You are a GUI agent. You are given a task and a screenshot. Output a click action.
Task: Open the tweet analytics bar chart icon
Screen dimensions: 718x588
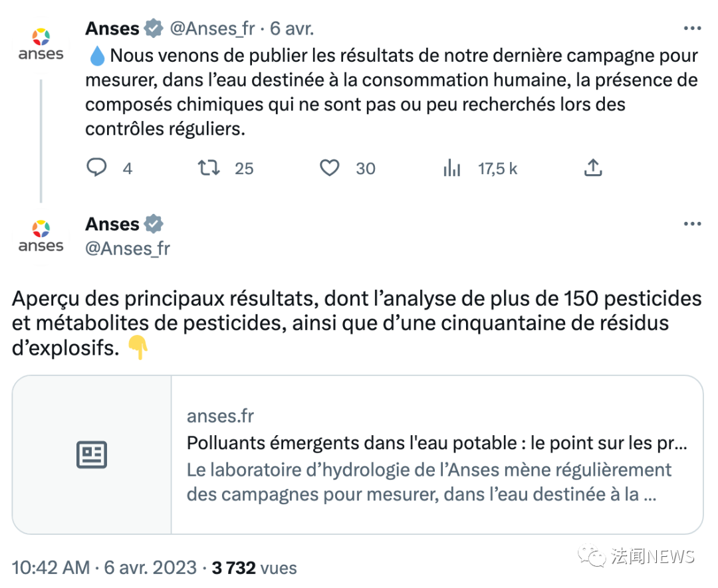coord(452,168)
